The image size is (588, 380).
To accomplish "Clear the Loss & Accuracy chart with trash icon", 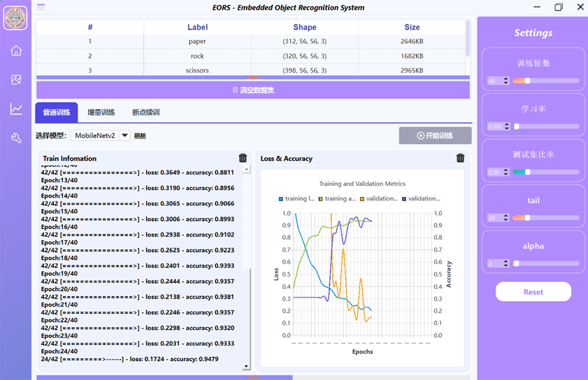I will (x=460, y=158).
